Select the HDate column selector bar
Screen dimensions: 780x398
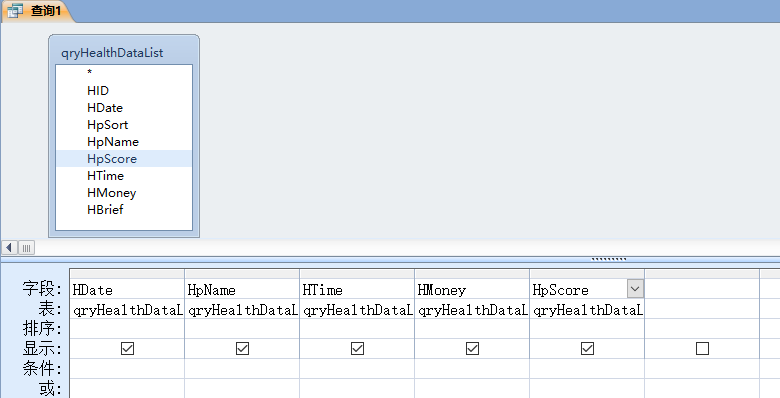pos(127,274)
